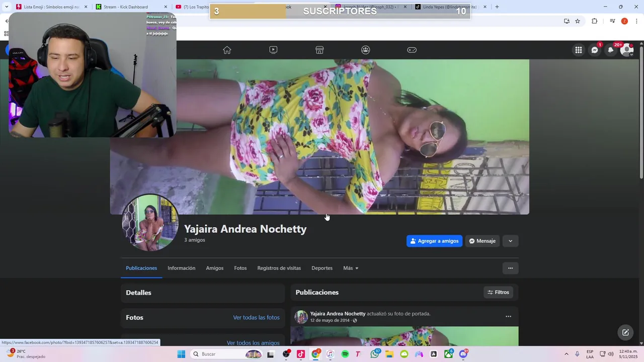Open Ver todas las fotos link
644x362 pixels.
(256, 317)
